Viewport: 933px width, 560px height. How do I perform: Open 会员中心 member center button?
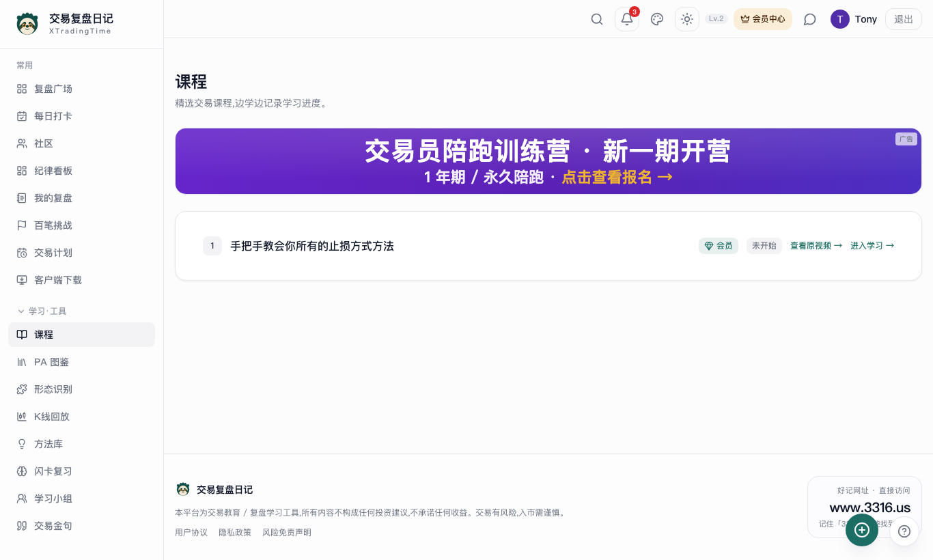[x=763, y=19]
